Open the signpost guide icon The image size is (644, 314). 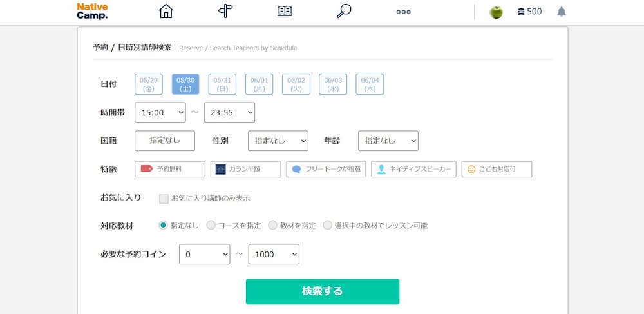225,11
